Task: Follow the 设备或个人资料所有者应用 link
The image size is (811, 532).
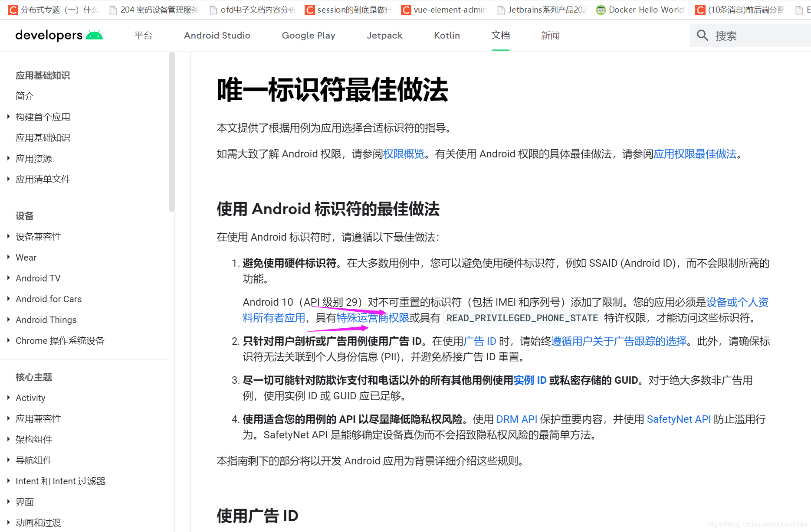Action: click(737, 302)
